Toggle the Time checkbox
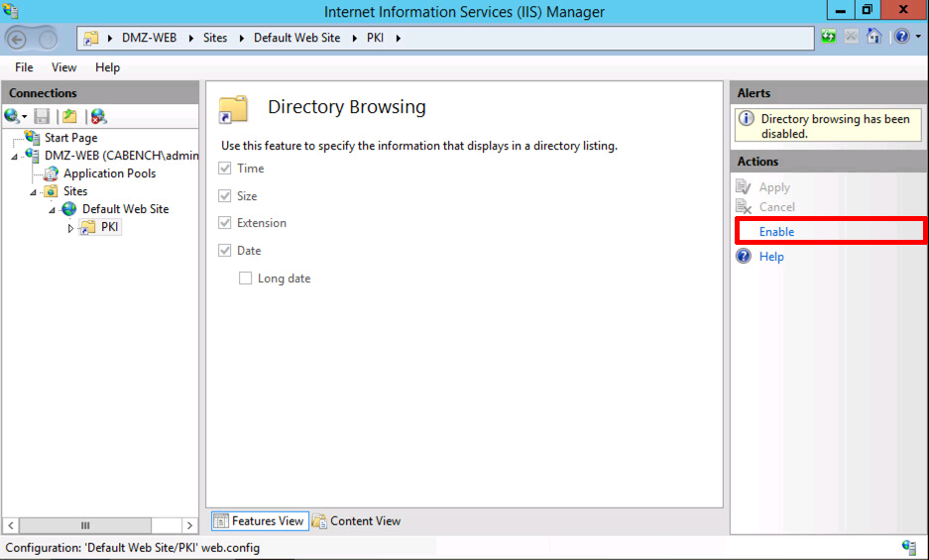 coord(224,168)
